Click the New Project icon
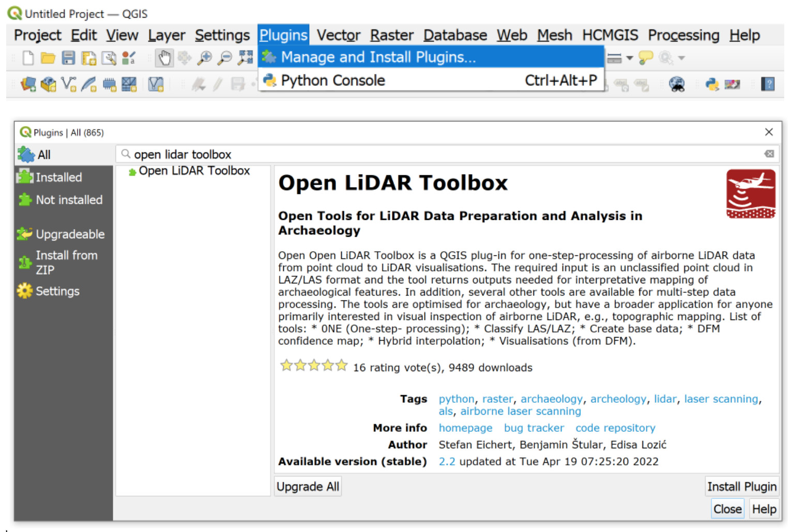 [28, 58]
